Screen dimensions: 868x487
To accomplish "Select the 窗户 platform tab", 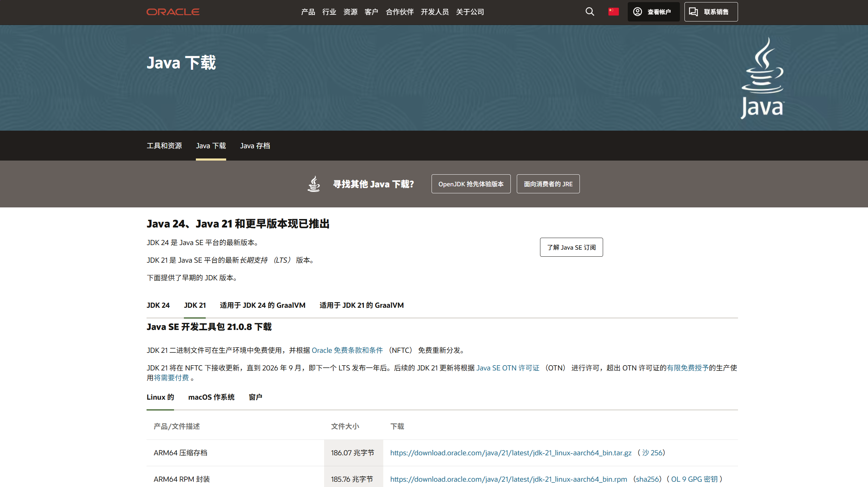I will tap(255, 397).
